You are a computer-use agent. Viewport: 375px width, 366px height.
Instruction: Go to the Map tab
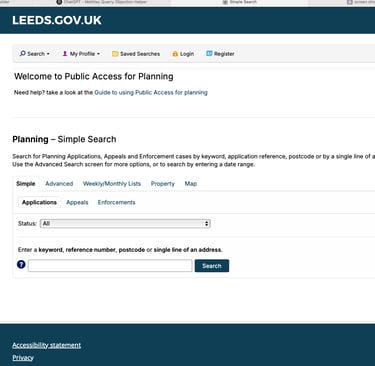click(191, 184)
